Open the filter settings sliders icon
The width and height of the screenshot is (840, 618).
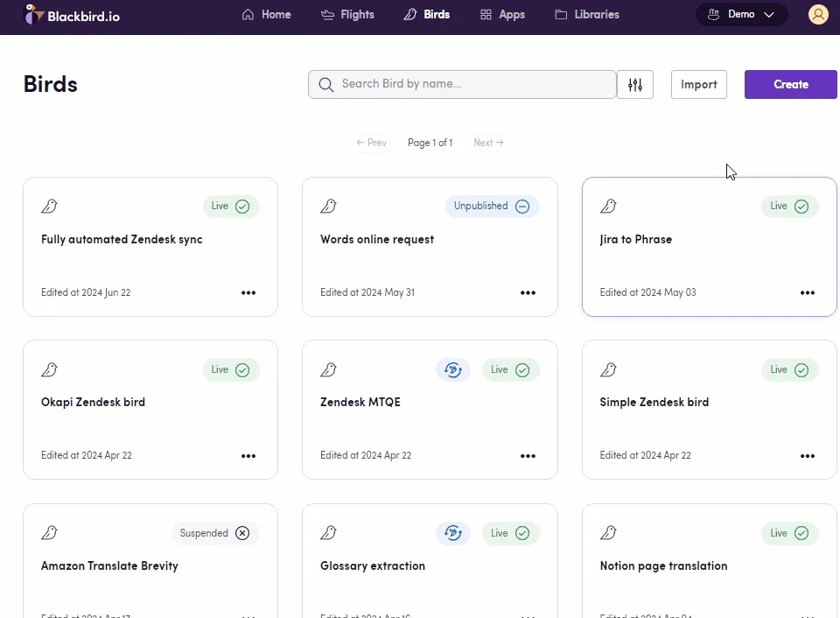pos(635,85)
